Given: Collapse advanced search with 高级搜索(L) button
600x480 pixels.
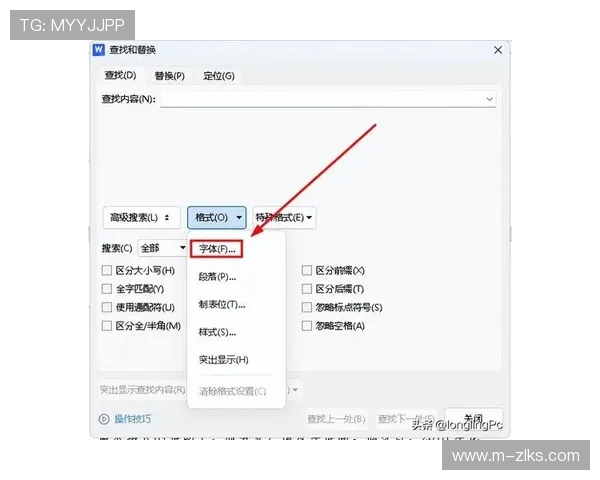Looking at the screenshot, I should 142,218.
